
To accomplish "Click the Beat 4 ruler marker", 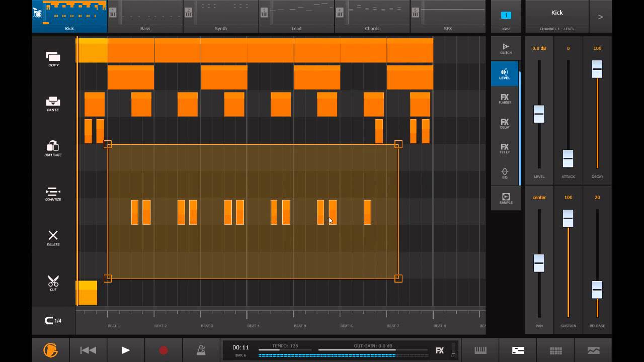I will pyautogui.click(x=253, y=326).
